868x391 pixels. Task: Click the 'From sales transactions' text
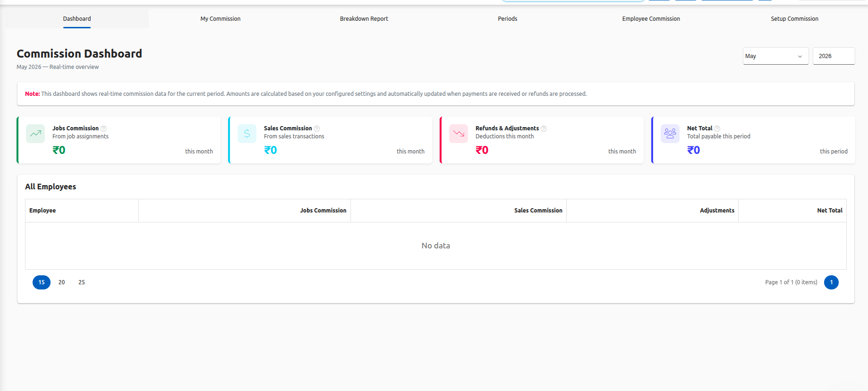(x=294, y=136)
